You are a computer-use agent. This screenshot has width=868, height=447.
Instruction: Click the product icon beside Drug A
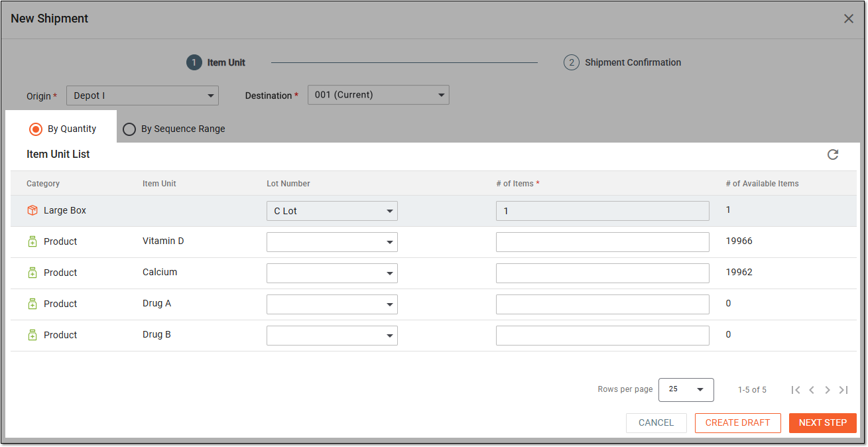(32, 304)
